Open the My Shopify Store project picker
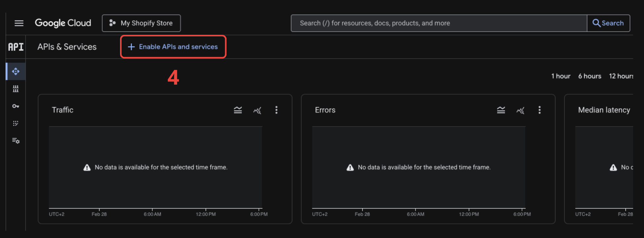Viewport: 644px width, 238px height. pyautogui.click(x=141, y=23)
